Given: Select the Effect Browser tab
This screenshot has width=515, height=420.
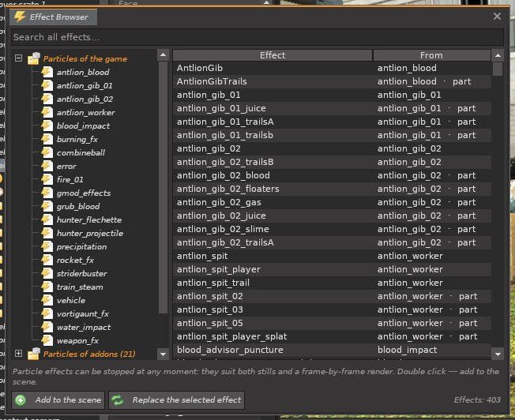Looking at the screenshot, I should [53, 17].
